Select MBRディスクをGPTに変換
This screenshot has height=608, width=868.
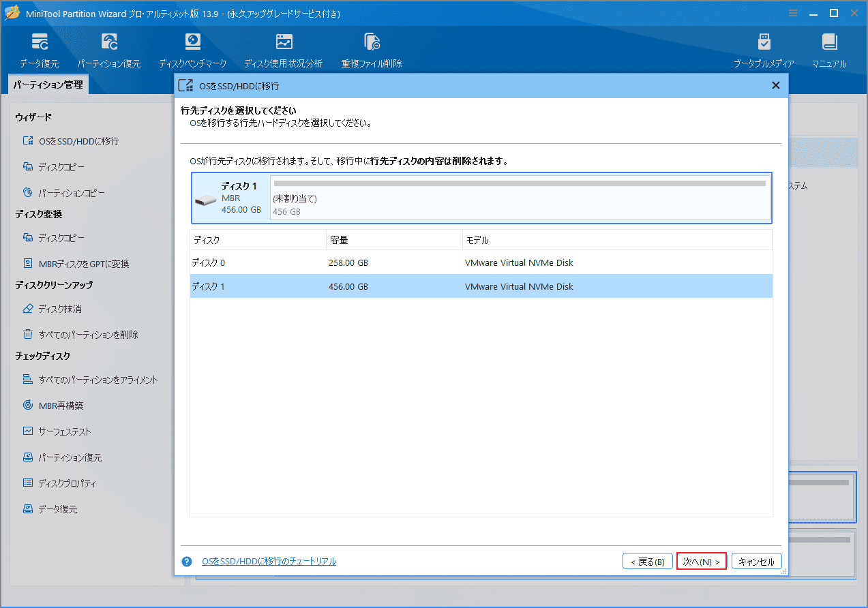76,264
